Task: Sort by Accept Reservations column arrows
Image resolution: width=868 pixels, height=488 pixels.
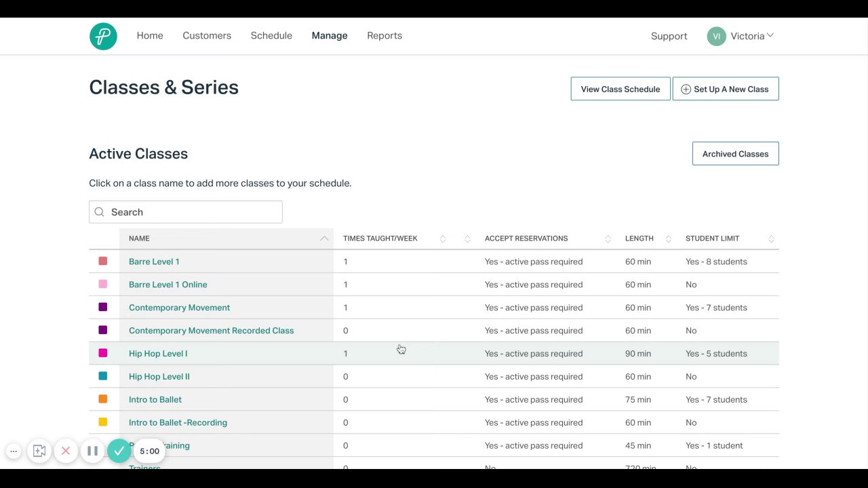Action: (x=608, y=239)
